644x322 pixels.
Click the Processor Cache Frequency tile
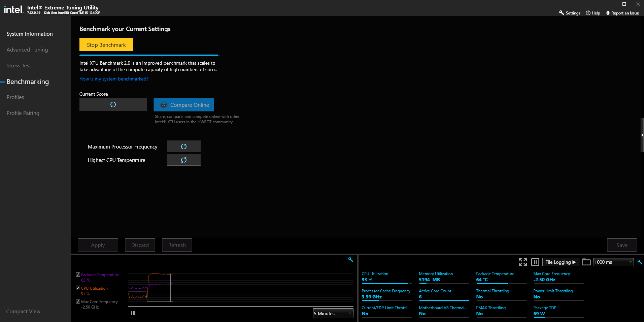[387, 295]
